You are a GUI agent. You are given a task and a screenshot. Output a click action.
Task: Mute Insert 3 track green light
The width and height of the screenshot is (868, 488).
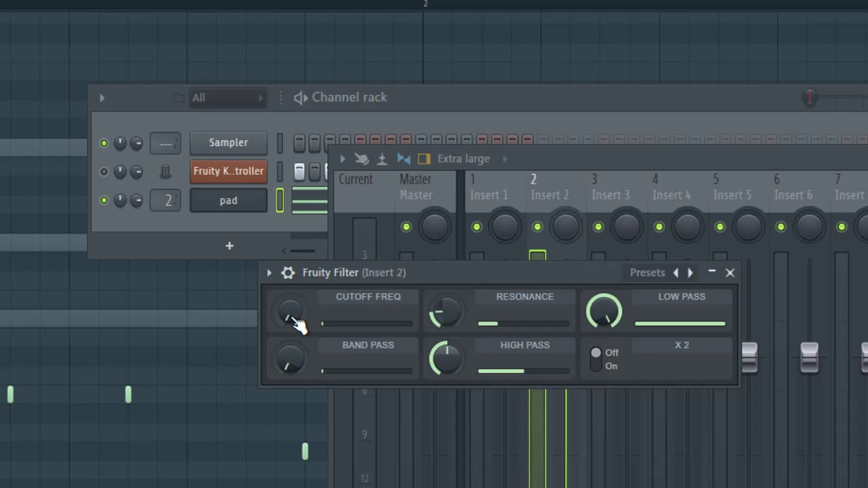[598, 227]
